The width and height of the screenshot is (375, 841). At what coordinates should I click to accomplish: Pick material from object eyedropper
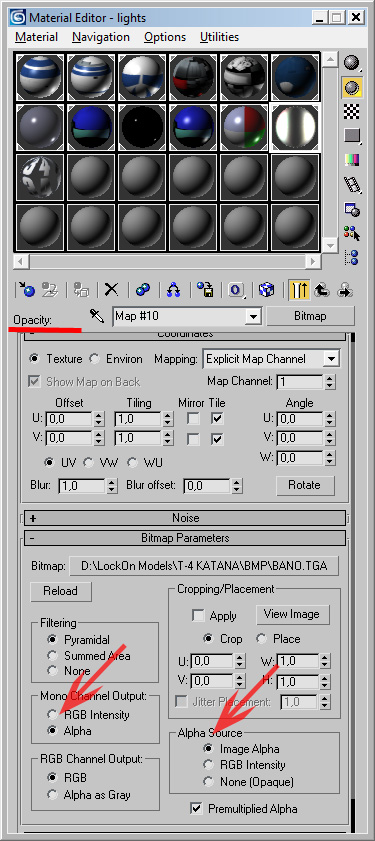97,316
